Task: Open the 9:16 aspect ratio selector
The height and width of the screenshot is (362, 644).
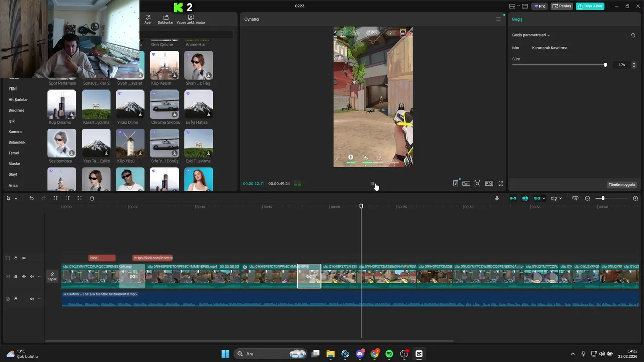Action: 489,184
